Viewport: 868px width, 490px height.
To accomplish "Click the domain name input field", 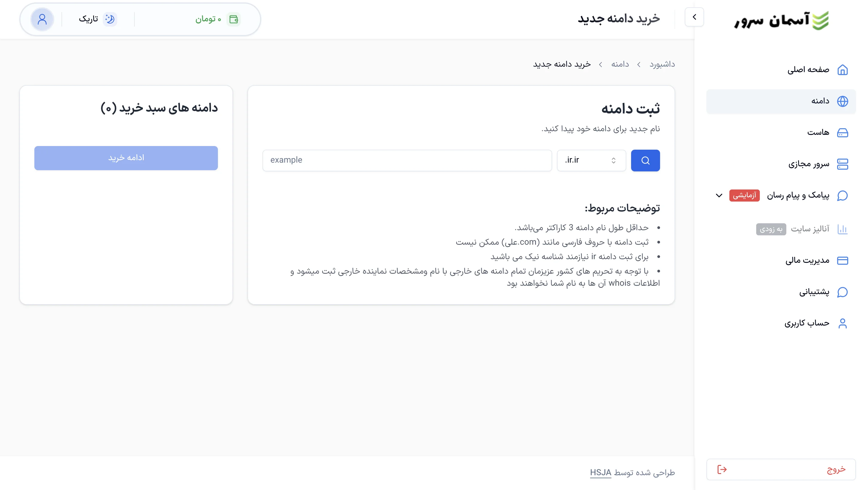I will click(407, 160).
